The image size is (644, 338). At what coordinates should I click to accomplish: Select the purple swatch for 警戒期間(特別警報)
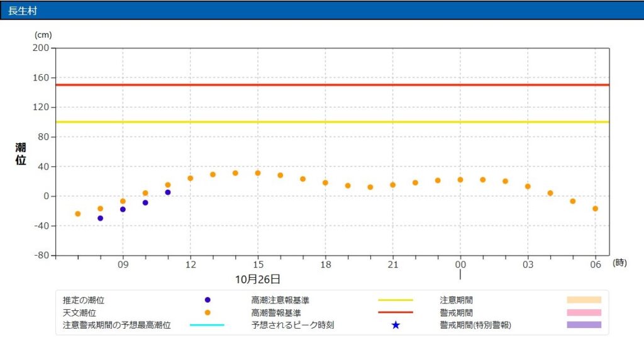pos(584,325)
